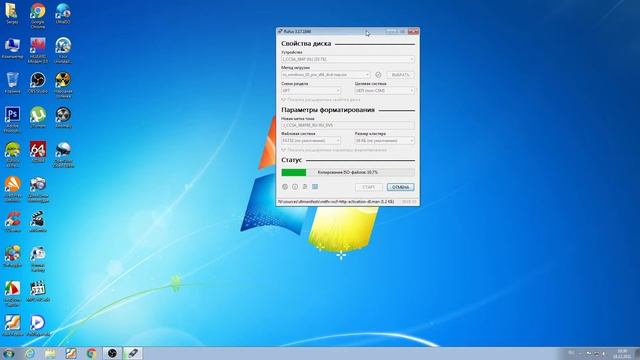Expand advanced format options under Файловая система
The image size is (640, 360).
click(x=334, y=150)
